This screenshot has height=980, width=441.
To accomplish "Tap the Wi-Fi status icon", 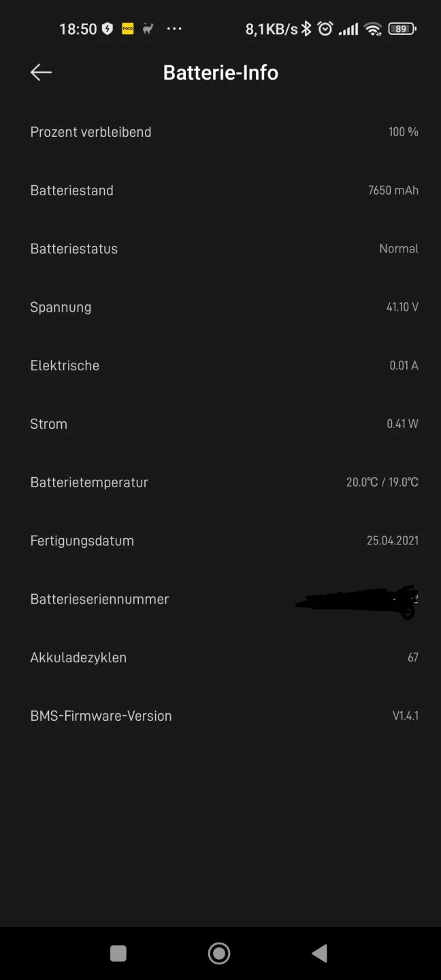I will click(x=372, y=29).
